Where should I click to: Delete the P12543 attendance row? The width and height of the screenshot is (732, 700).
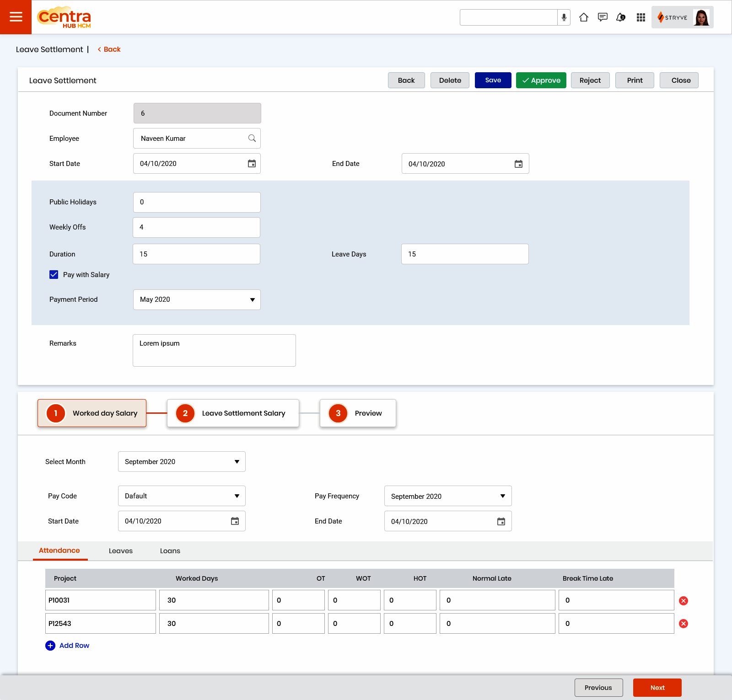pos(684,624)
